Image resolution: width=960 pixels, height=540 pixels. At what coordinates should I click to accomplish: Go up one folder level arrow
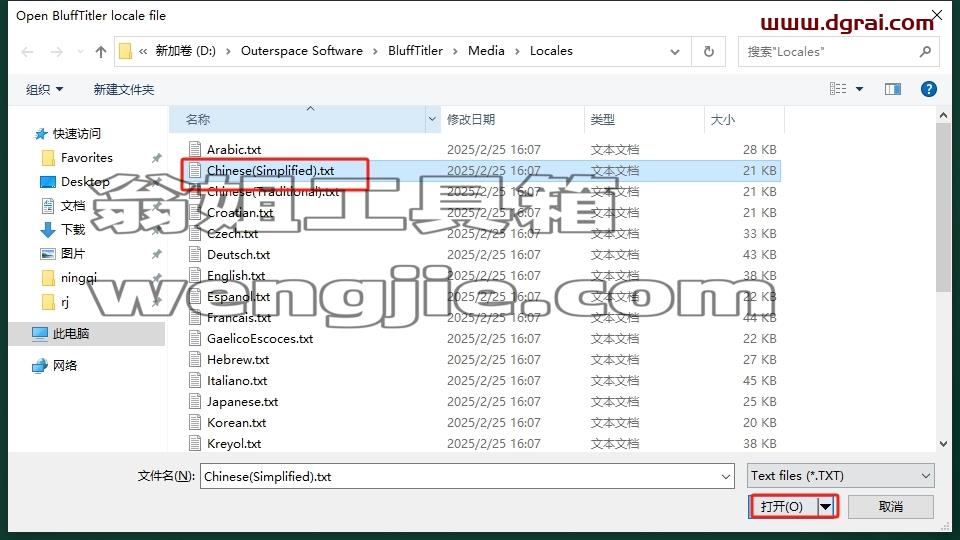point(101,52)
